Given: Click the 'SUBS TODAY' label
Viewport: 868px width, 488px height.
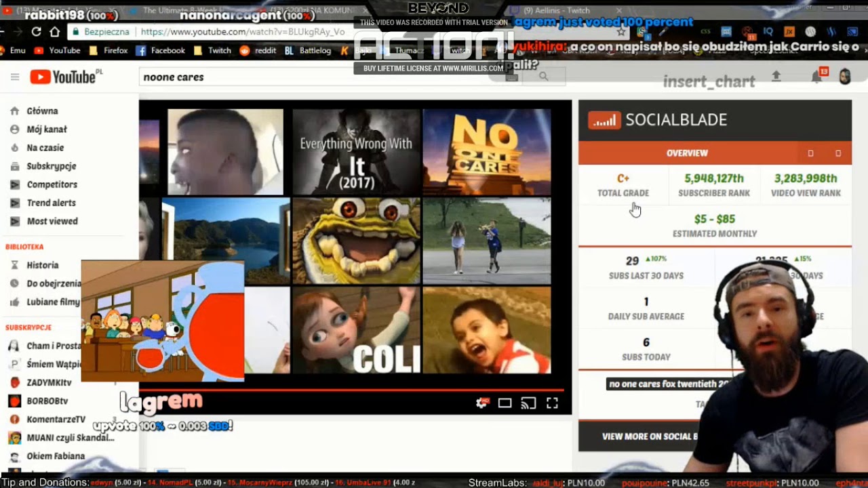Looking at the screenshot, I should (646, 357).
